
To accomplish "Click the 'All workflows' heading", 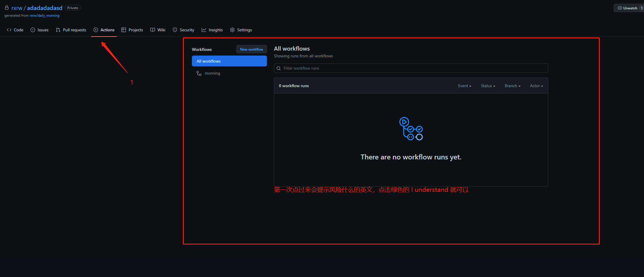I will (x=292, y=49).
